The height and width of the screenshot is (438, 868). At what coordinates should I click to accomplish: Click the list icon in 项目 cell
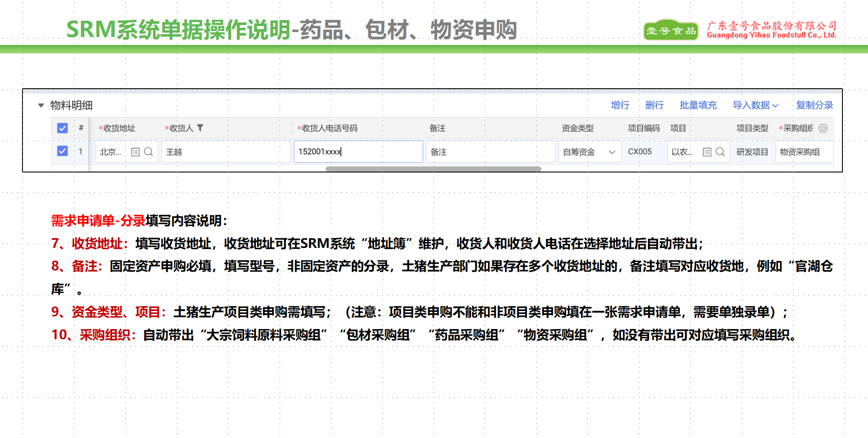707,152
